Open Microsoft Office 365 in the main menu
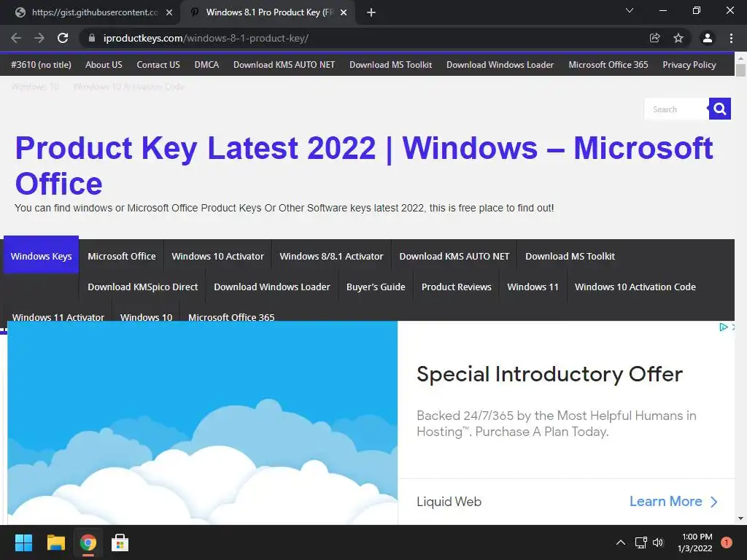747x560 pixels. [x=231, y=315]
